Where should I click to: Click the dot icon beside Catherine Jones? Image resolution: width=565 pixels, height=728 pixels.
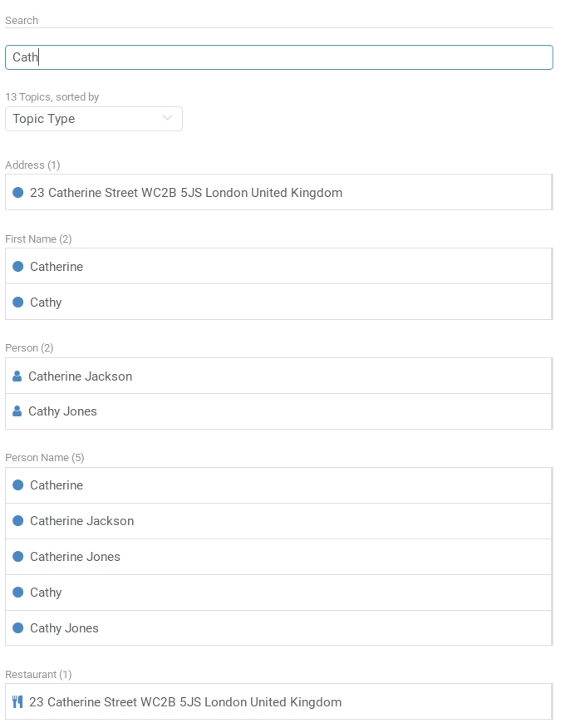[x=18, y=557]
